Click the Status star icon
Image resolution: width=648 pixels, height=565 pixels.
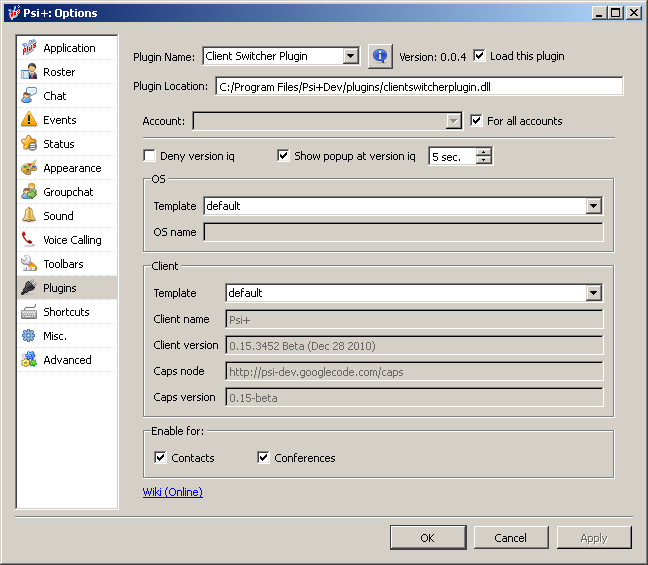tap(29, 144)
